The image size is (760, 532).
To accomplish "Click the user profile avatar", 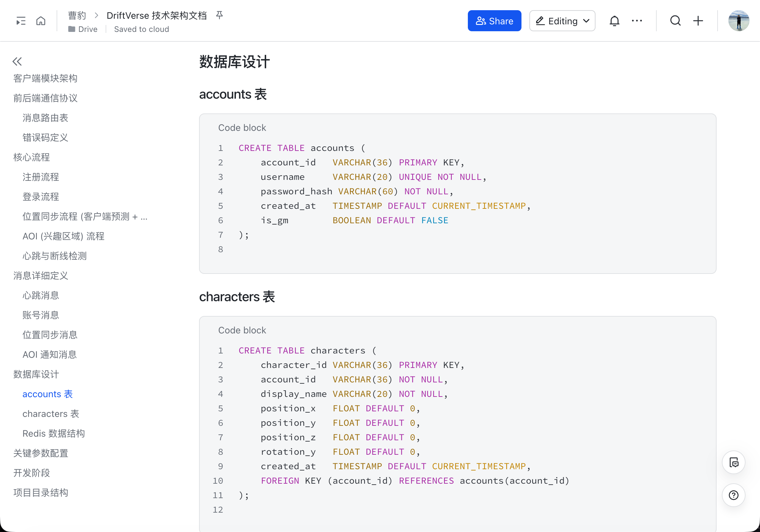I will tap(738, 21).
